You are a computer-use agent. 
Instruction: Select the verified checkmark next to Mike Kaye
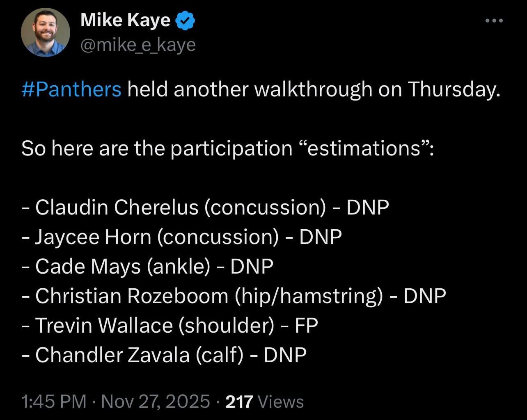click(186, 19)
